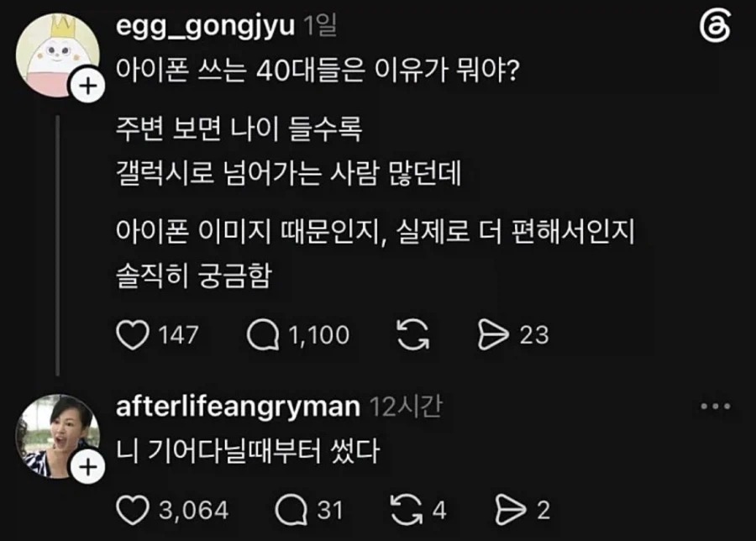Open the reply text 니 기어다닐때부터 썼다
Screen dimensions: 756x541
[248, 451]
